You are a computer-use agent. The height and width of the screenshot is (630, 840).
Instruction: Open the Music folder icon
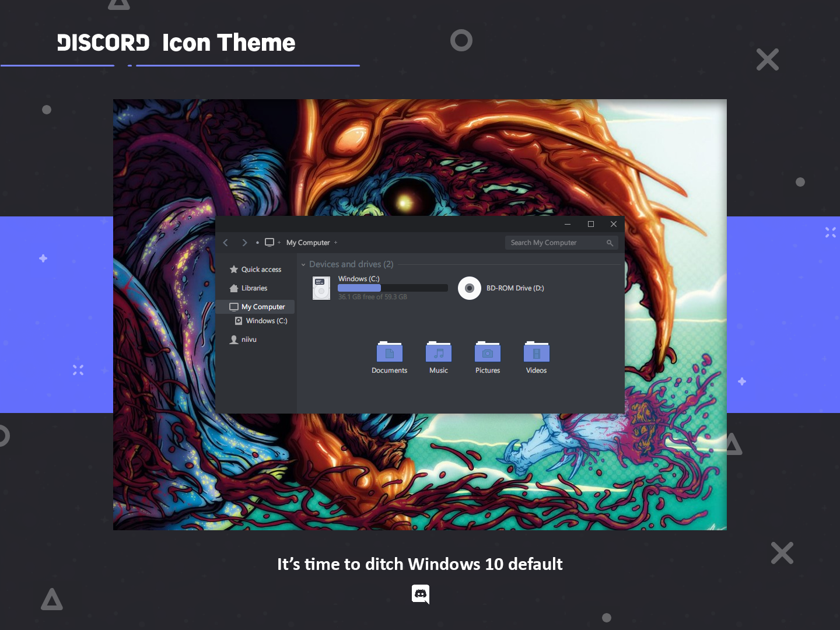[439, 352]
